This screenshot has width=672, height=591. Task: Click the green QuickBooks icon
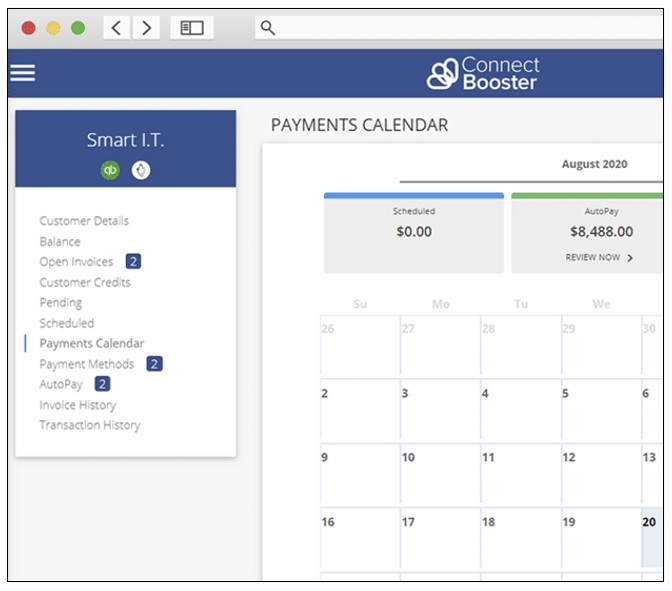[x=110, y=170]
